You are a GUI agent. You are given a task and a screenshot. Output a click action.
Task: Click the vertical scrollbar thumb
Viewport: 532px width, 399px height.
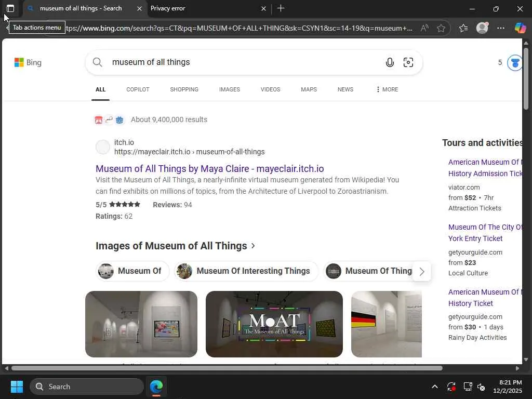[x=526, y=79]
